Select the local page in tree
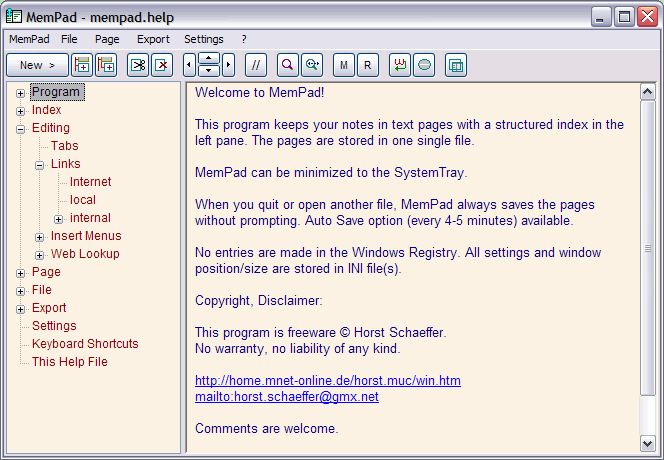664x460 pixels. tap(83, 200)
